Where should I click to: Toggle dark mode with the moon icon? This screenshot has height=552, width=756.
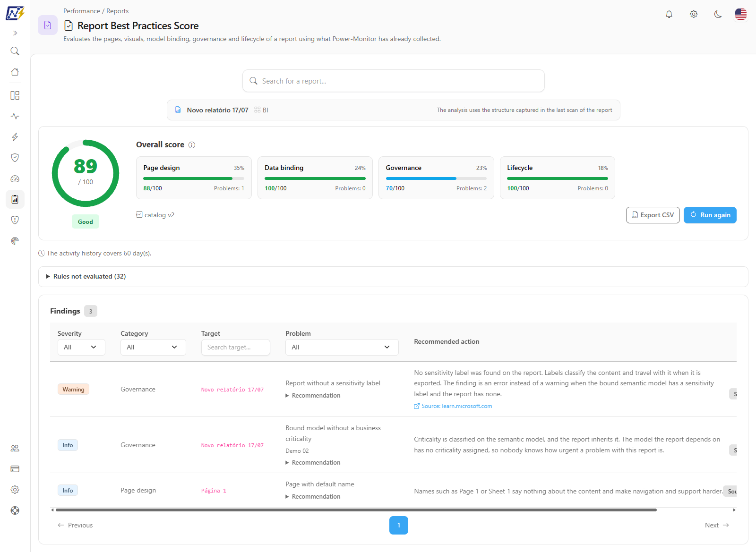click(x=718, y=14)
